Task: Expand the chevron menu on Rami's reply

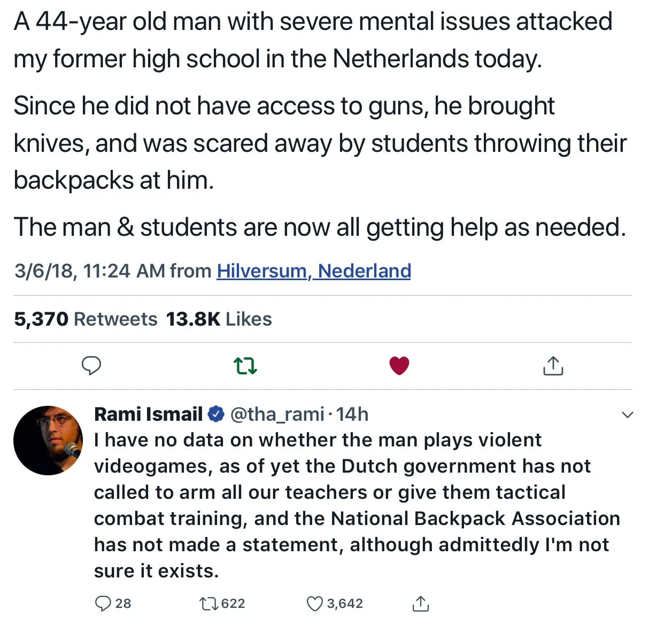Action: click(x=628, y=414)
